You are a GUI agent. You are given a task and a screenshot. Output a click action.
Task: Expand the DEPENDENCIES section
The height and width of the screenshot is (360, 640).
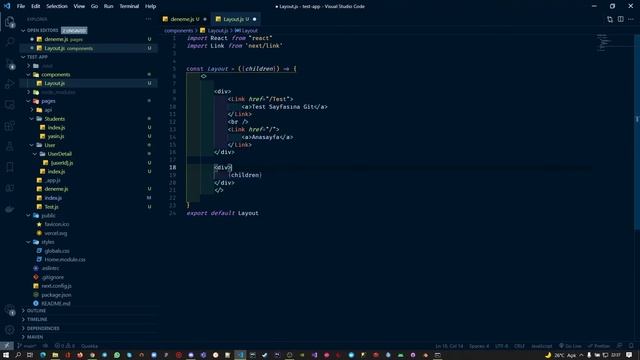tap(88, 328)
